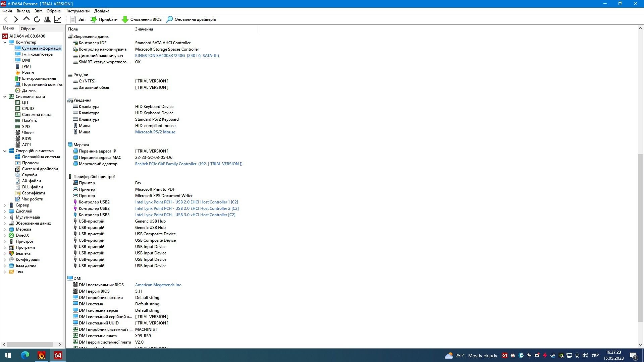Select Сертифікати in the tree
The image size is (644, 362).
click(34, 193)
